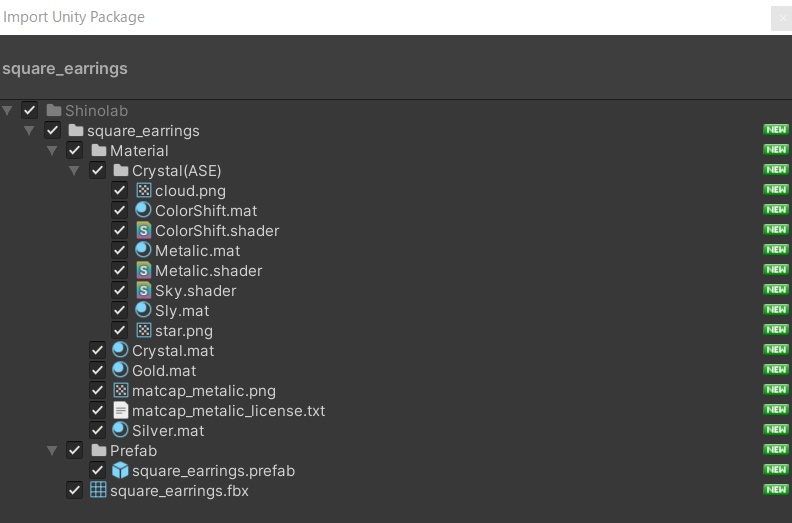Collapse the Prefab folder arrow
Screen dimensions: 792x523
tap(52, 450)
